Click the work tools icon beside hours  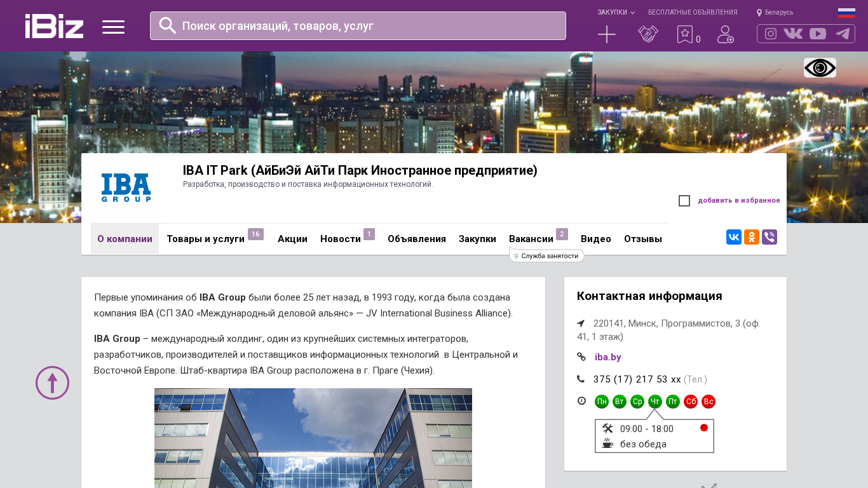[607, 428]
